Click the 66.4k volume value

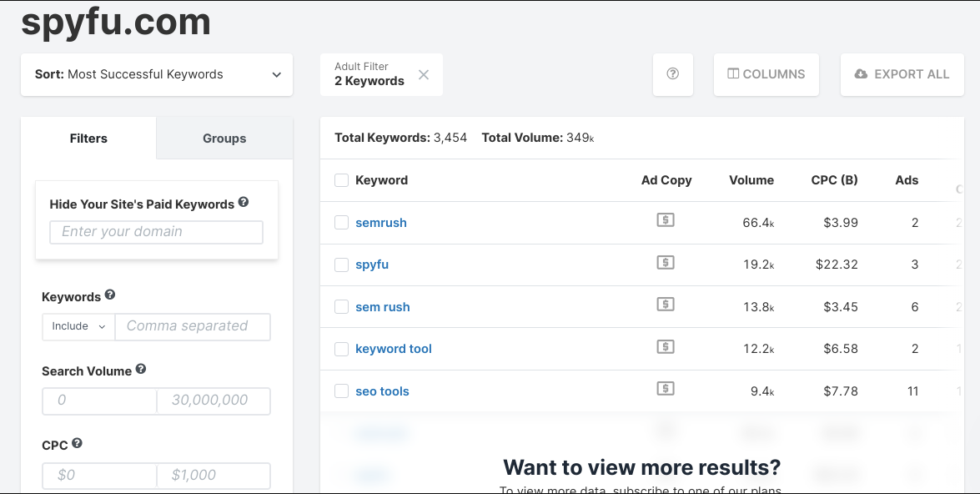pyautogui.click(x=759, y=223)
